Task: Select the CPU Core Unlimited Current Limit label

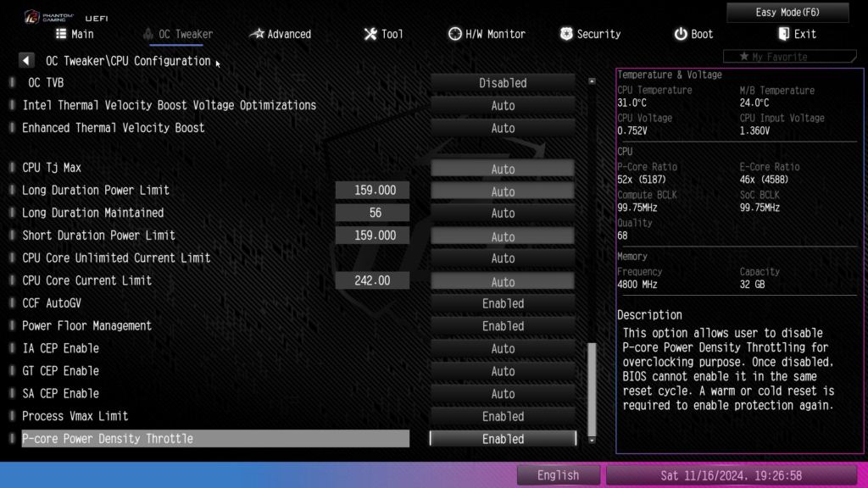Action: tap(116, 258)
